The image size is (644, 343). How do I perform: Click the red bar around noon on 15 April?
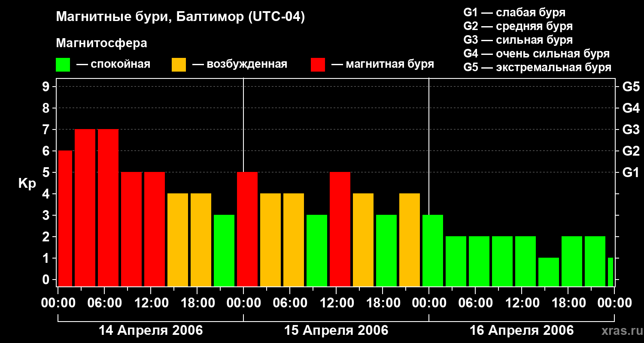tap(340, 229)
